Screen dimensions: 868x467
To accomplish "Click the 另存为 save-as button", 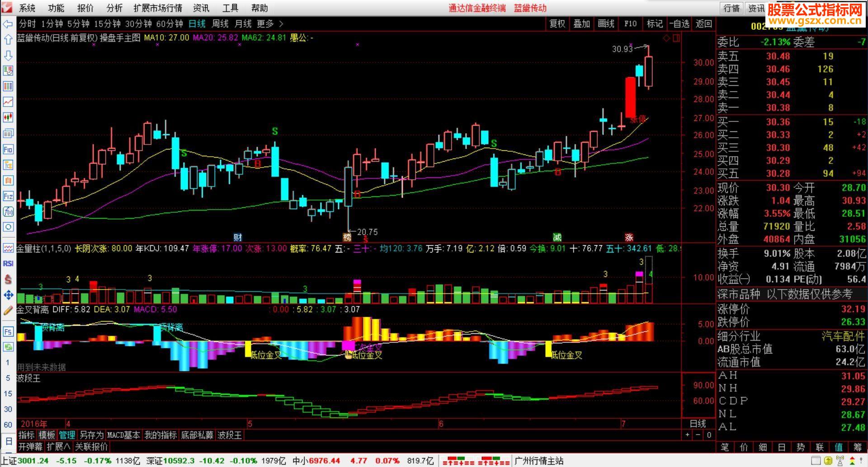I will click(x=91, y=435).
